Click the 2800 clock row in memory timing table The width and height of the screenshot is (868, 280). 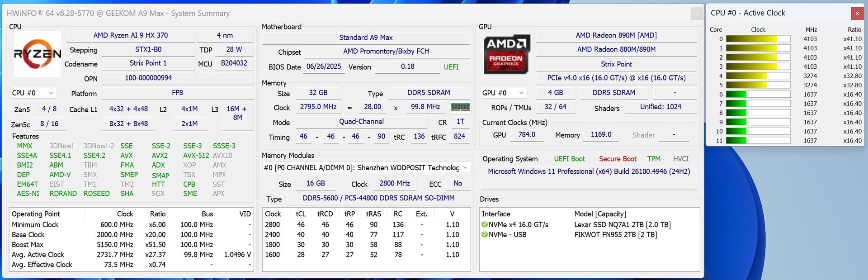(x=366, y=225)
